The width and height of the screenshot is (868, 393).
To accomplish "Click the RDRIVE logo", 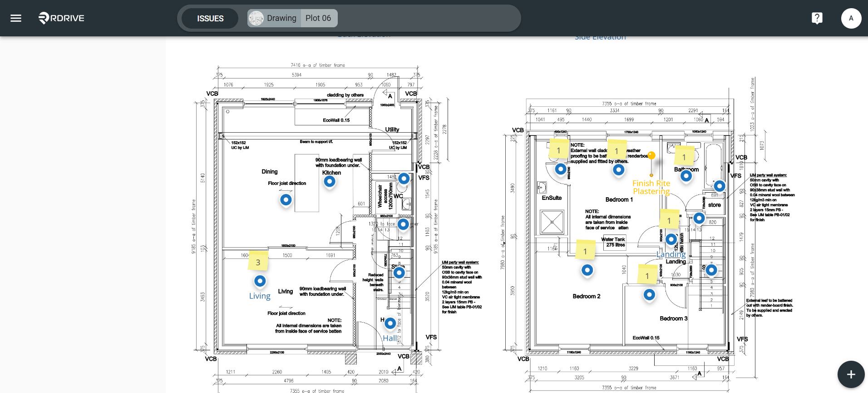I will click(x=61, y=18).
